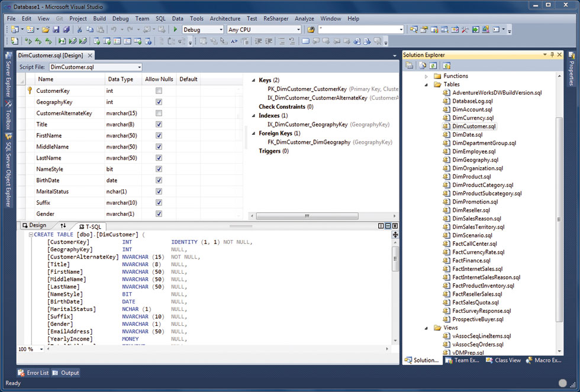The width and height of the screenshot is (580, 392).
Task: Uncheck Allow Nulls for Title column
Action: click(159, 125)
